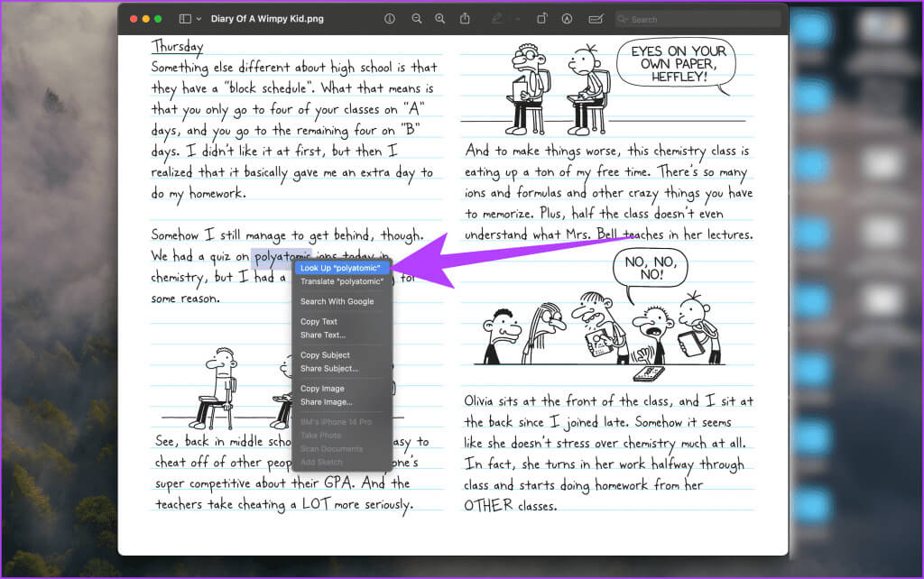Click the Thursday heading
This screenshot has height=579, width=924.
(x=178, y=46)
